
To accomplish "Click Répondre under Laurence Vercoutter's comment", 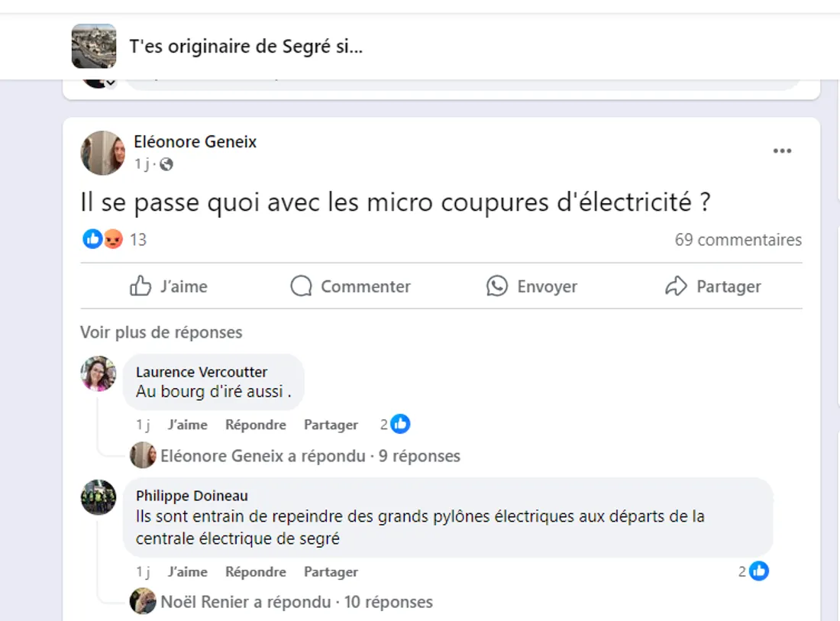I will pos(255,425).
